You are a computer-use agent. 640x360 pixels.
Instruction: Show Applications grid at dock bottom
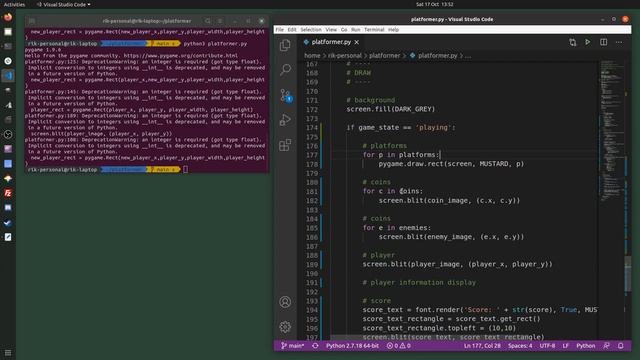[8, 353]
